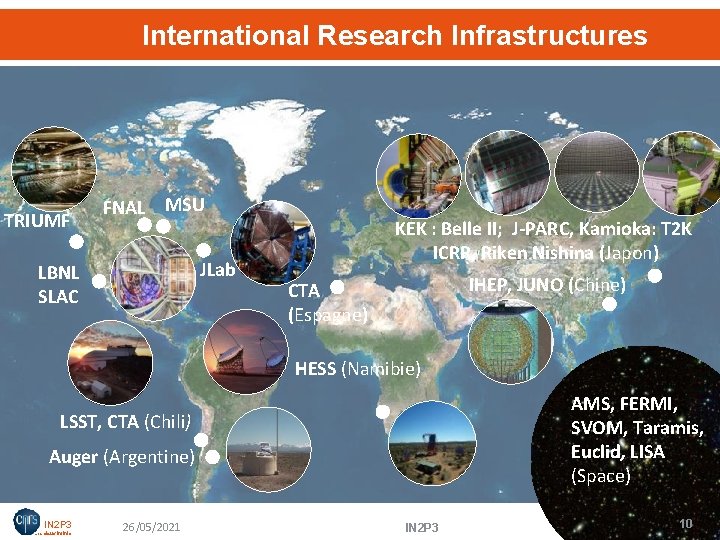This screenshot has height=540, width=720.
Task: Click the LBNL label
Action: 58,273
